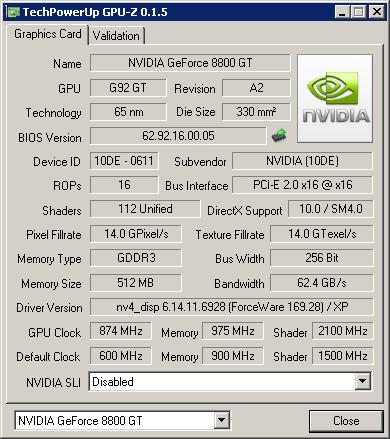Click current Memory clock 975 MHz

233,331
